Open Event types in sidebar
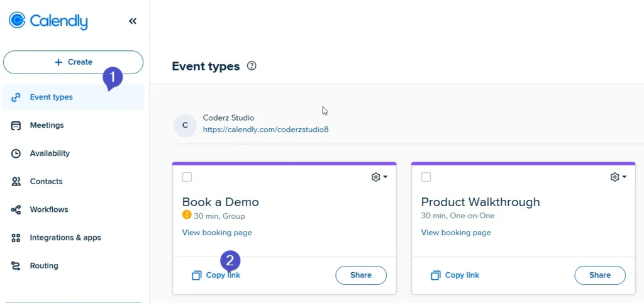Image resolution: width=644 pixels, height=303 pixels. click(73, 97)
